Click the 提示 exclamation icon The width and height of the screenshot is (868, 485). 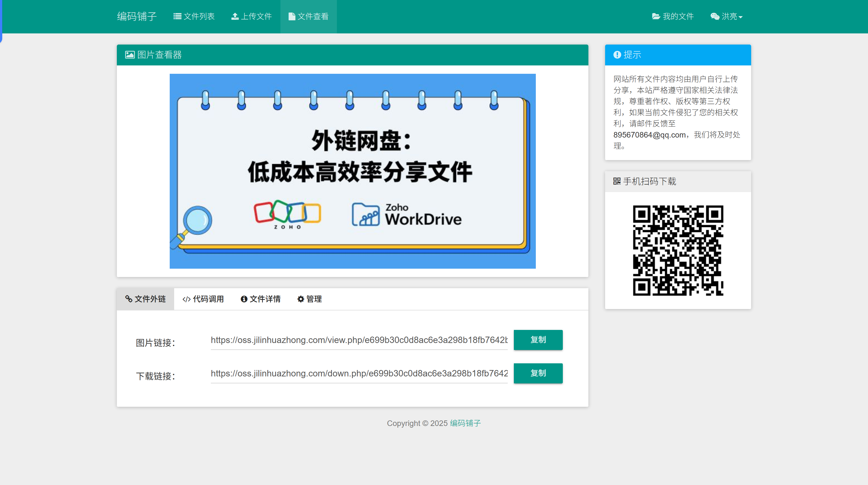point(617,55)
